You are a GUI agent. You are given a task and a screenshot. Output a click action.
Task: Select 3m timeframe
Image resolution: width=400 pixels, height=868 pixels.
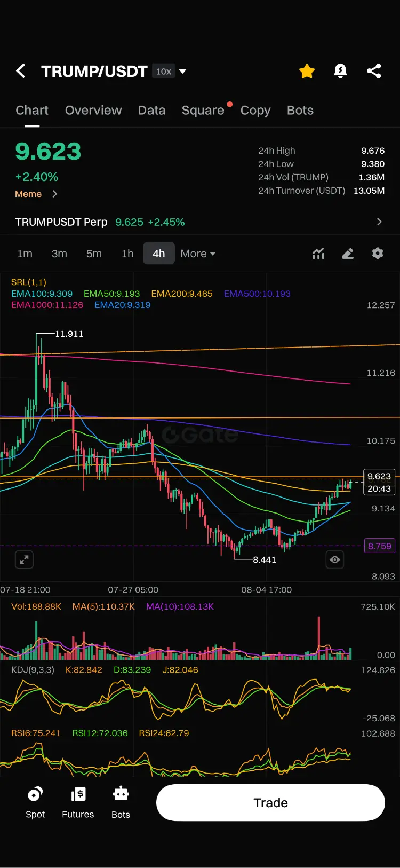coord(59,254)
